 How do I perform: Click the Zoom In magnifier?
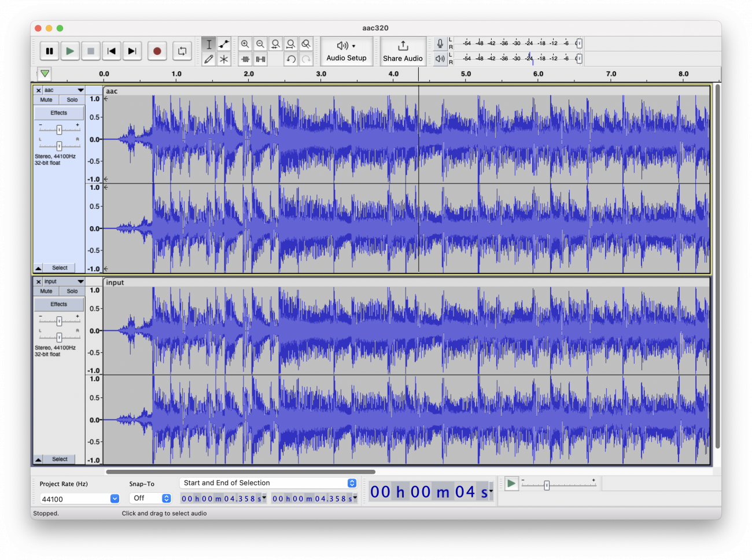coord(245,44)
